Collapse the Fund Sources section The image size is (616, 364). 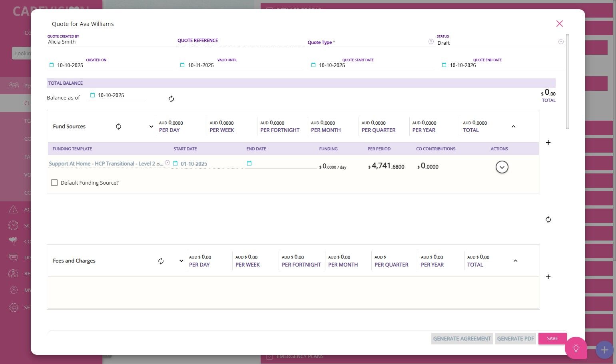pyautogui.click(x=513, y=126)
